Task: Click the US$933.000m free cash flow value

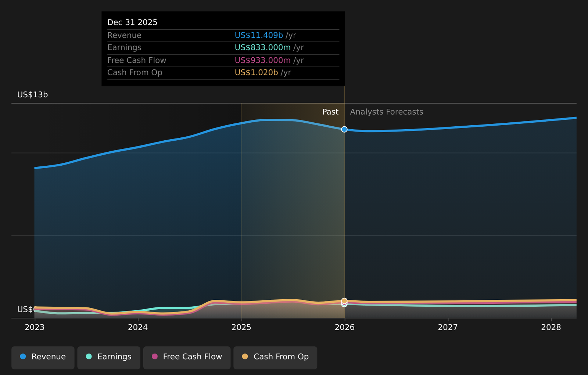Action: pyautogui.click(x=263, y=60)
